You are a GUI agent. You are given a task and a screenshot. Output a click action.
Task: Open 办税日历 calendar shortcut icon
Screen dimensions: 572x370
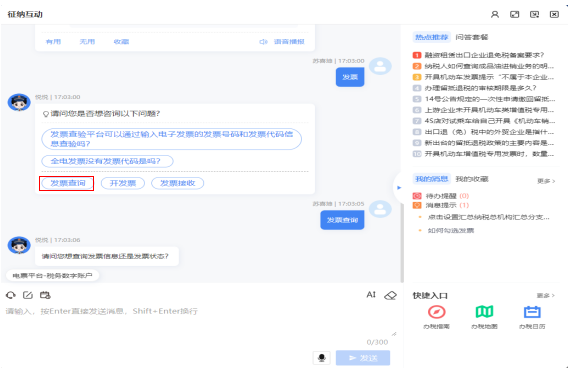pos(532,312)
